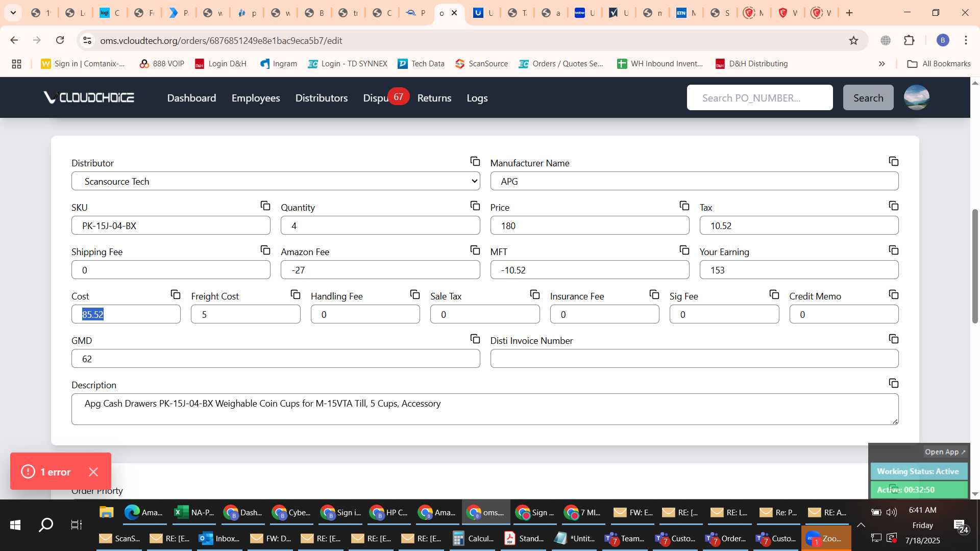Click the Description text area
The image size is (980, 551).
click(x=485, y=409)
